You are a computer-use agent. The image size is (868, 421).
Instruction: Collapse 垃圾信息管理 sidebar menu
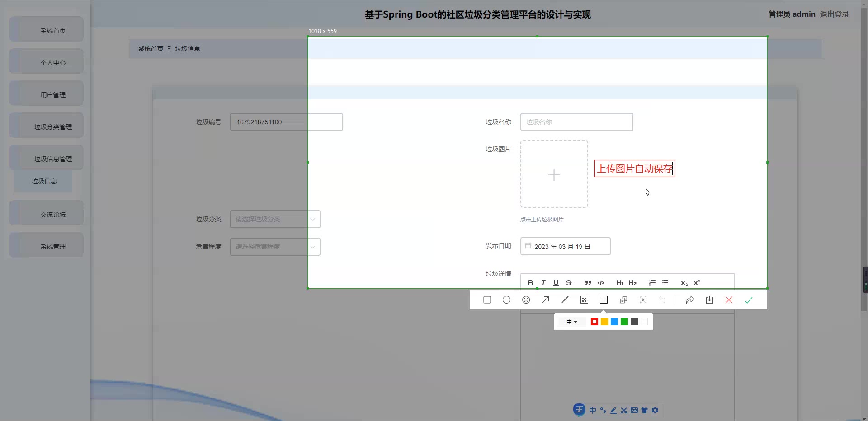[x=47, y=158]
